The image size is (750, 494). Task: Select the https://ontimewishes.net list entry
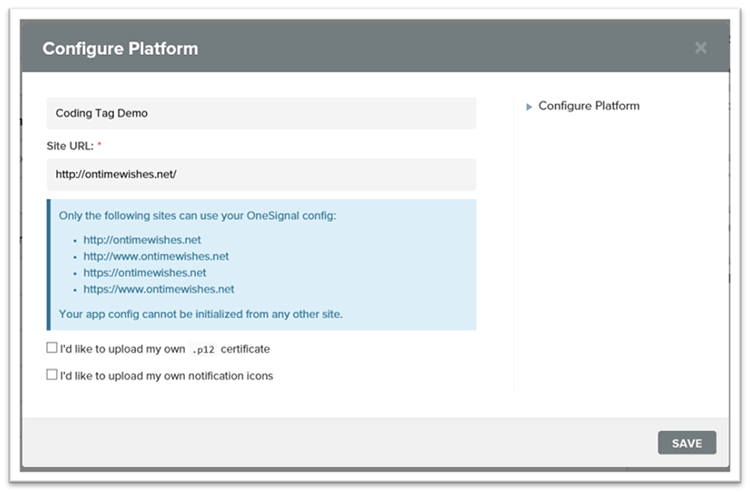pos(145,272)
